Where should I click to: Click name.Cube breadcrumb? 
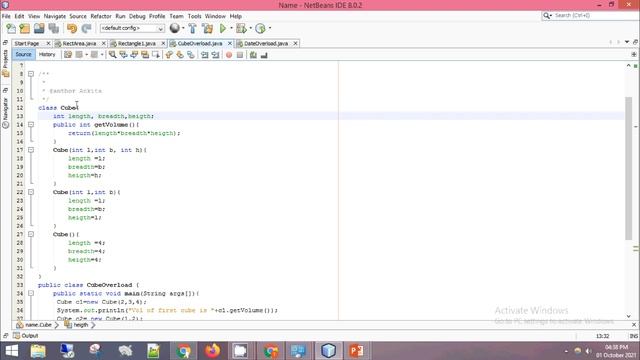[38, 325]
